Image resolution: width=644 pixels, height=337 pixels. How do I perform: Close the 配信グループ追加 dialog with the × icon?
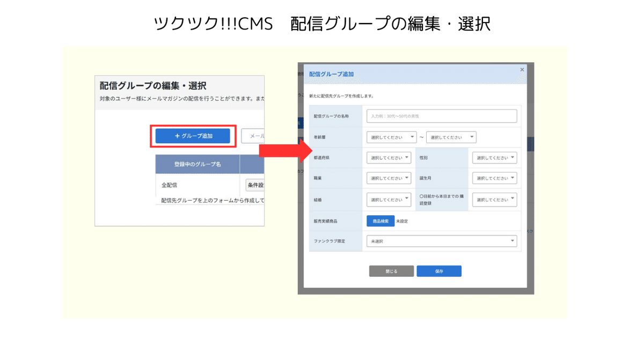click(522, 69)
